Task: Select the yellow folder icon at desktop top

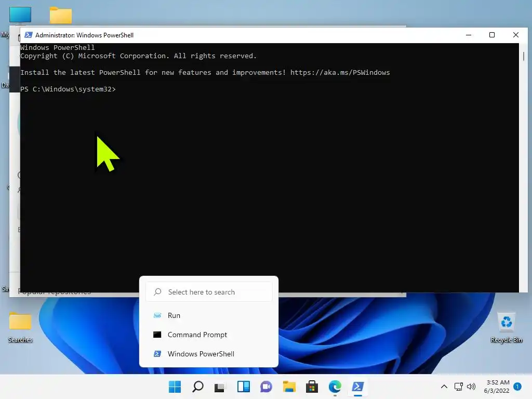Action: (x=61, y=15)
